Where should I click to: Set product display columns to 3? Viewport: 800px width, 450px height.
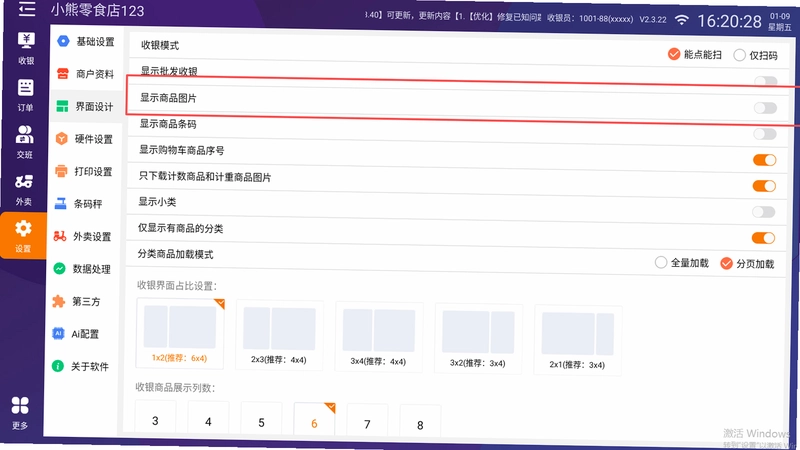click(156, 418)
